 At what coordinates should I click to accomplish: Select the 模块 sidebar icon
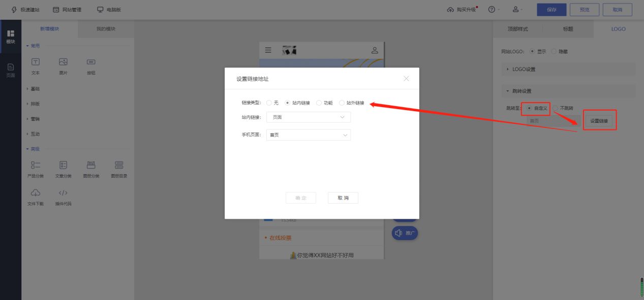pos(11,37)
